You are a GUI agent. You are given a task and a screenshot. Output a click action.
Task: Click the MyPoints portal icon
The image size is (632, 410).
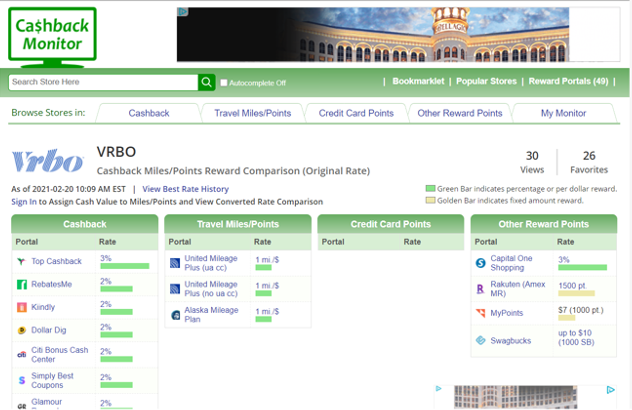point(481,314)
